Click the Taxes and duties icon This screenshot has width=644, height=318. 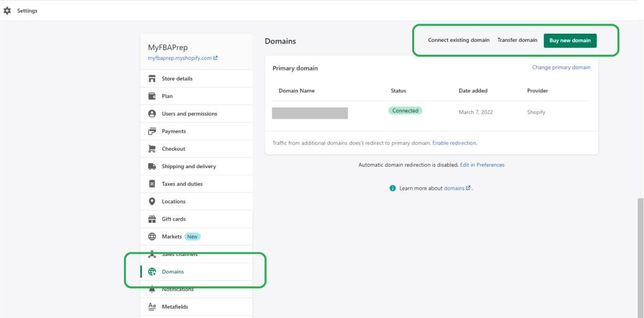(152, 183)
